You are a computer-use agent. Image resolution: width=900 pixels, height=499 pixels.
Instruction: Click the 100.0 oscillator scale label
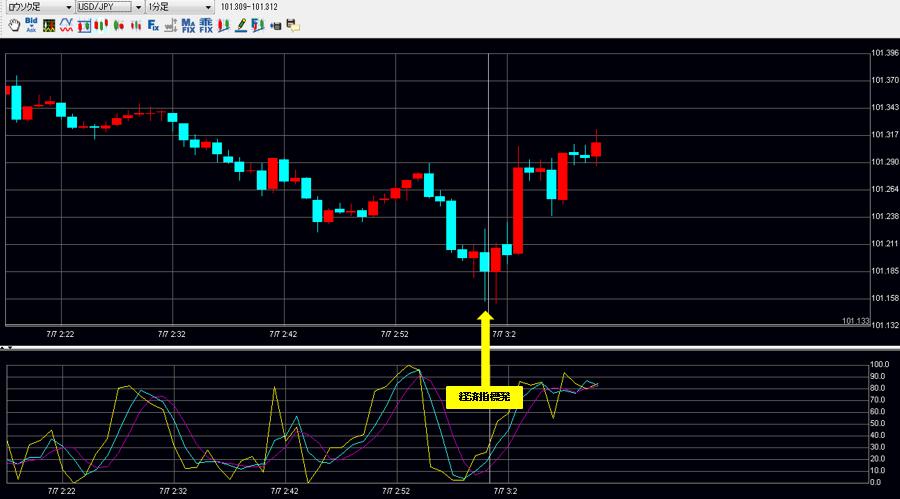pyautogui.click(x=879, y=364)
